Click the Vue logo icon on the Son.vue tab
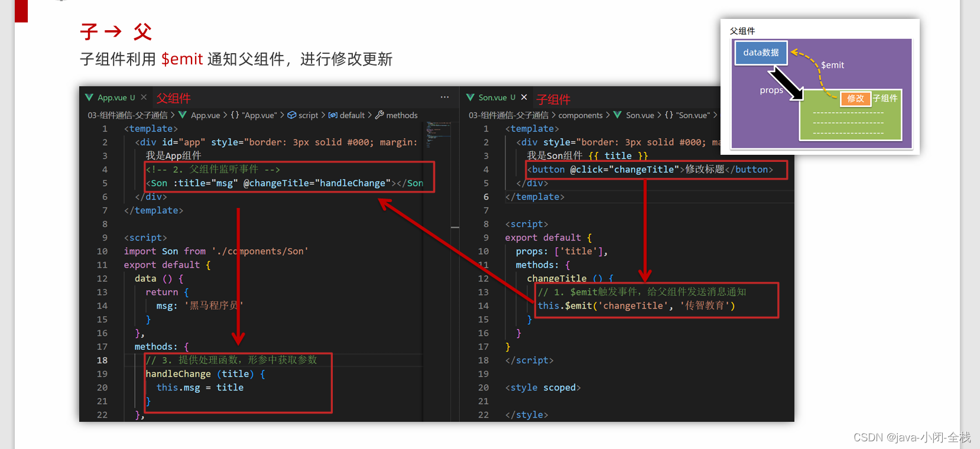 (470, 97)
